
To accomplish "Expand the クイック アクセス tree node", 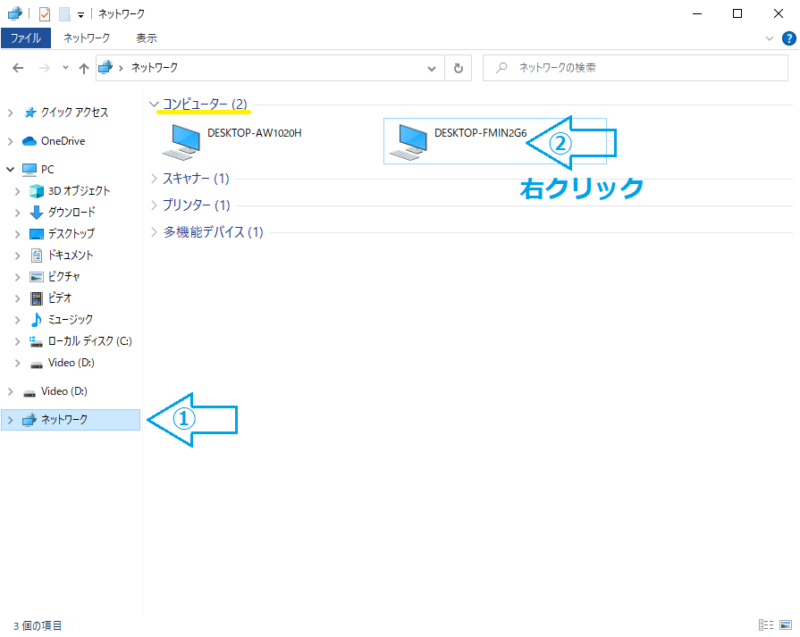I will [x=10, y=113].
